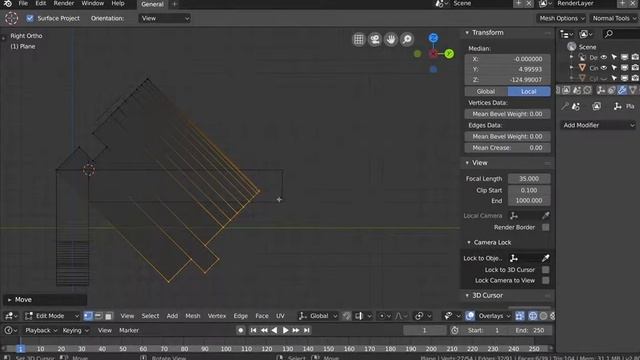Select wireframe shading mode icon

(533, 316)
